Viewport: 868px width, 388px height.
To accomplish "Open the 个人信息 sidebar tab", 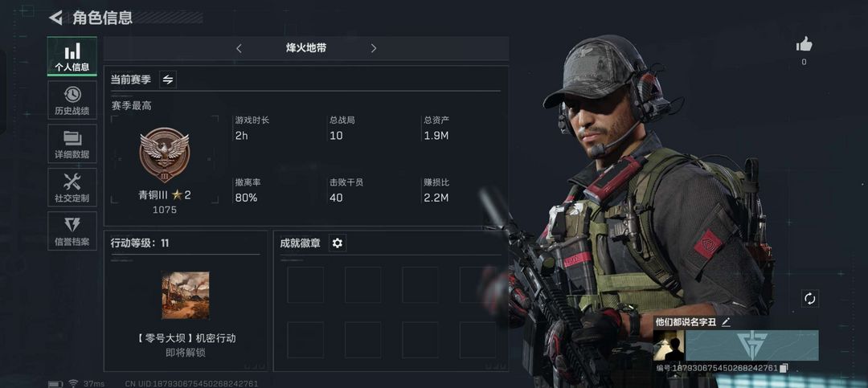I will pyautogui.click(x=72, y=56).
